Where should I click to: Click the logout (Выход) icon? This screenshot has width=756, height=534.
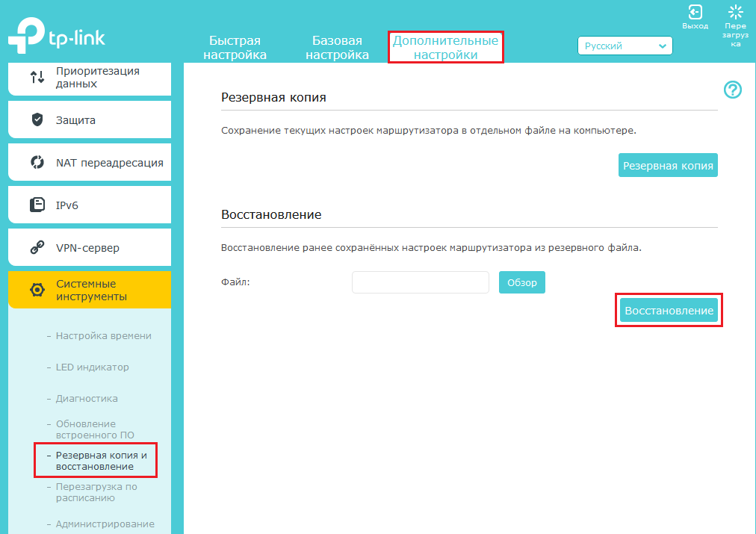point(695,12)
